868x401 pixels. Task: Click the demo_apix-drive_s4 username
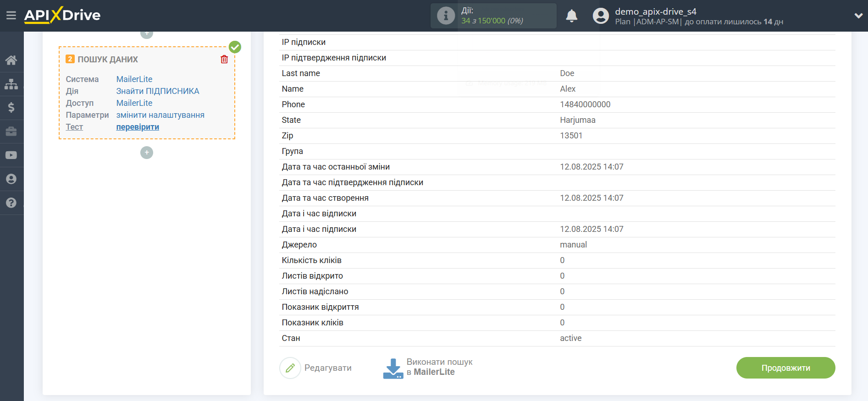(656, 11)
